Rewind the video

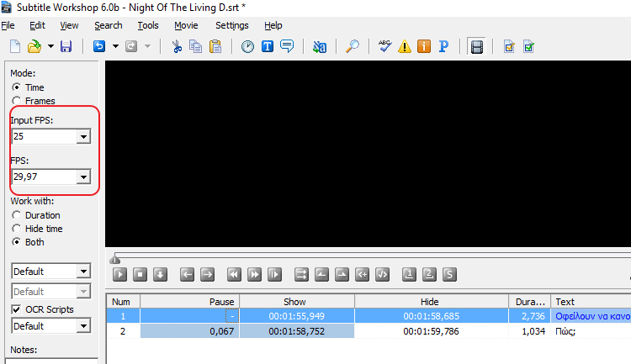pyautogui.click(x=234, y=275)
